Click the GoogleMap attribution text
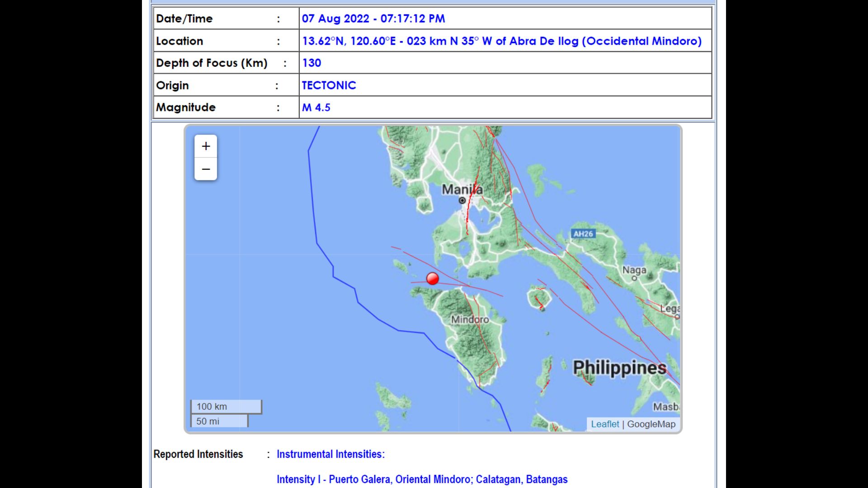Screen dimensions: 868x488 (x=651, y=424)
